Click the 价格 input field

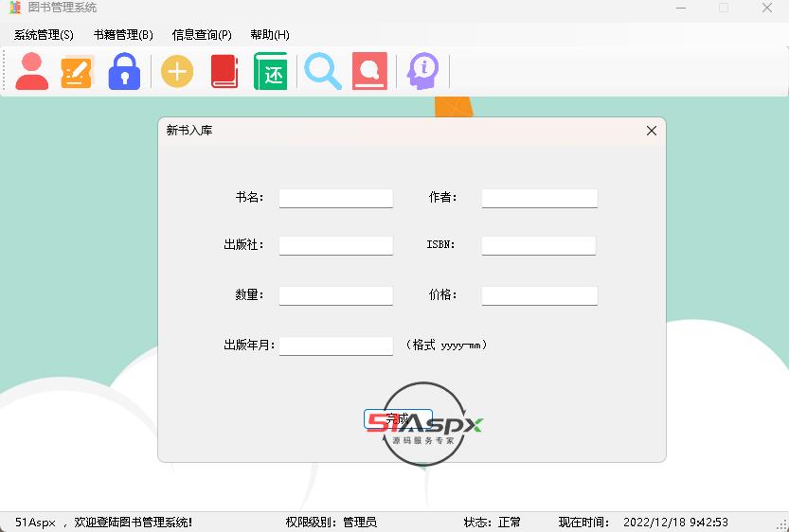[540, 295]
